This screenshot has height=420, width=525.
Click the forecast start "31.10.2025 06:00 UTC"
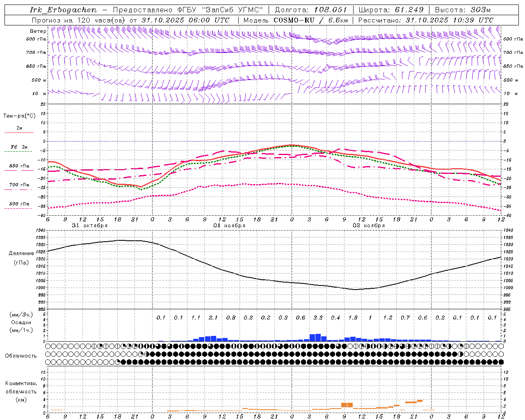point(186,20)
